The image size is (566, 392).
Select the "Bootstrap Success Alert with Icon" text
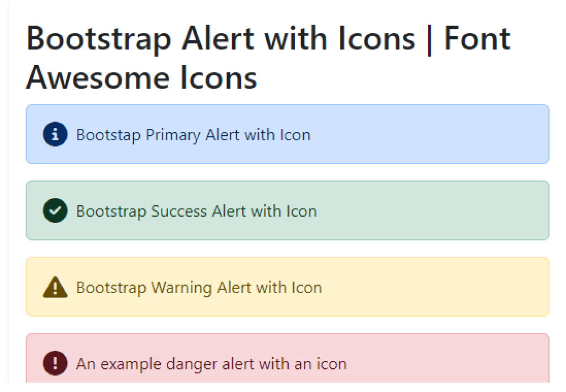click(196, 212)
